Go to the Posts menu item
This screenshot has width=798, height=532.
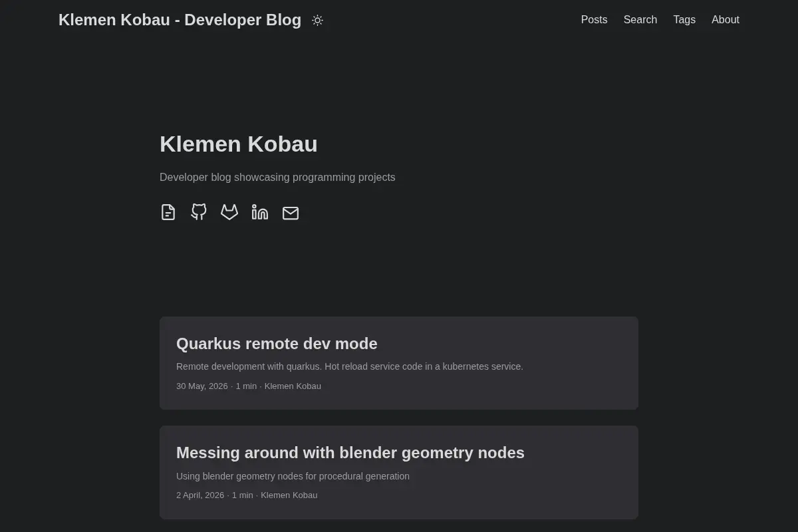594,20
